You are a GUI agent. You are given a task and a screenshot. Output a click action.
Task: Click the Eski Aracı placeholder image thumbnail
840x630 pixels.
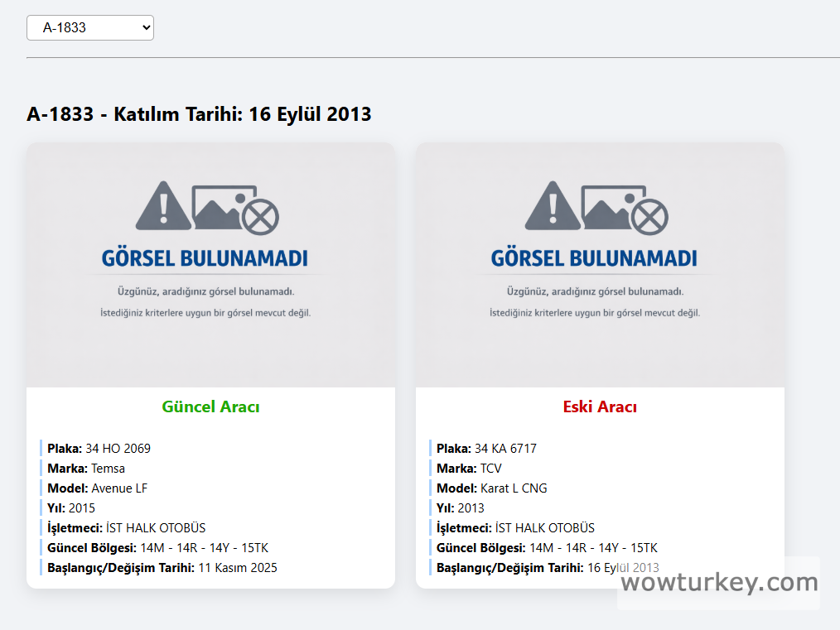(x=600, y=263)
